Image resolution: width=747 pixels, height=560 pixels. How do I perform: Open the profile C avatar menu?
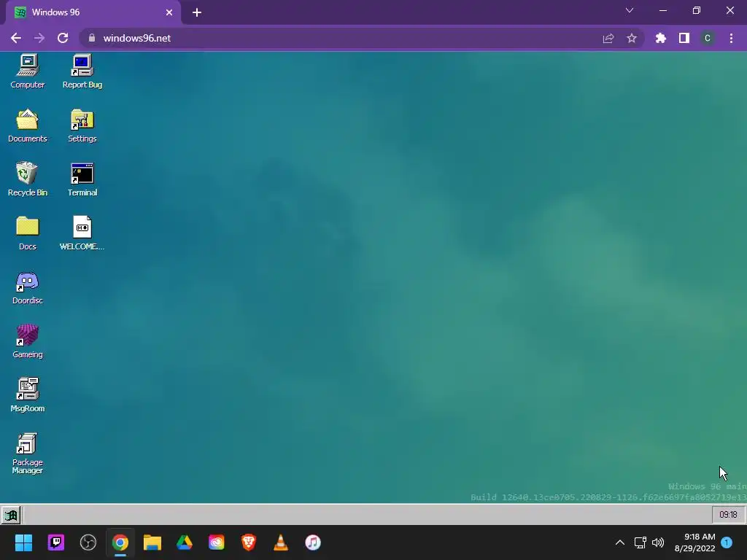click(708, 38)
